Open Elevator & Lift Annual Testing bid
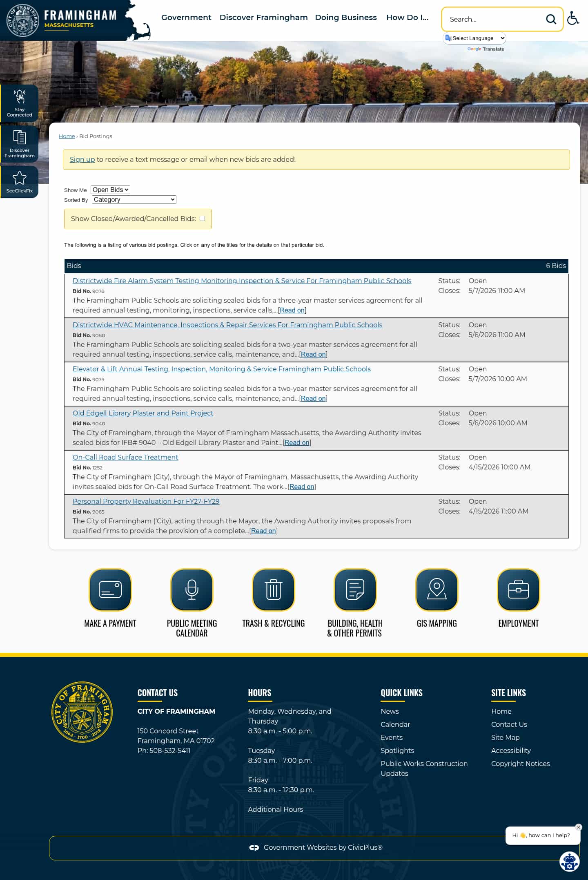Image resolution: width=588 pixels, height=880 pixels. pyautogui.click(x=222, y=369)
